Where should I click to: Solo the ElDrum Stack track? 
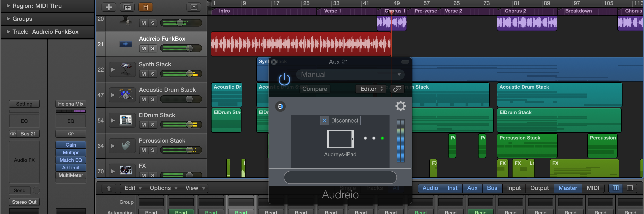(153, 125)
